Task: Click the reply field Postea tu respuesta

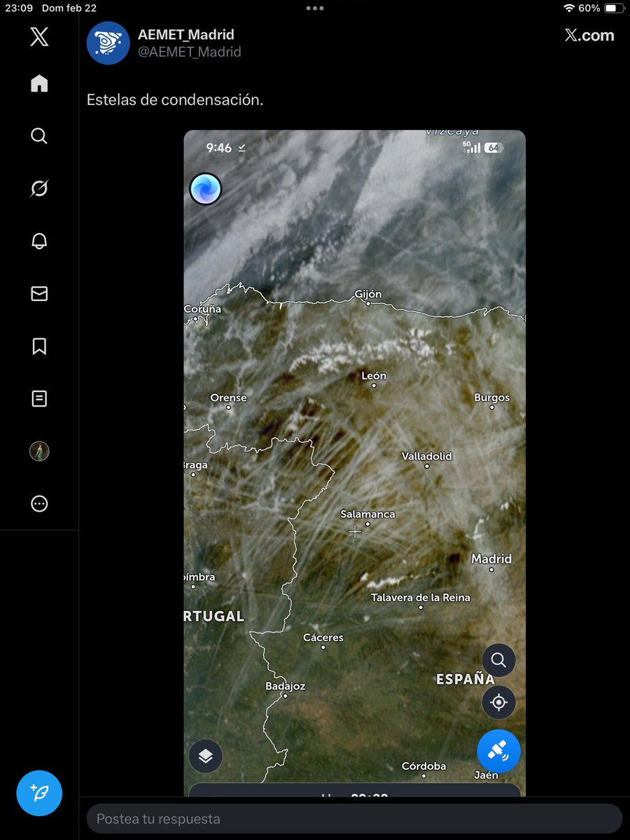Action: click(x=354, y=818)
